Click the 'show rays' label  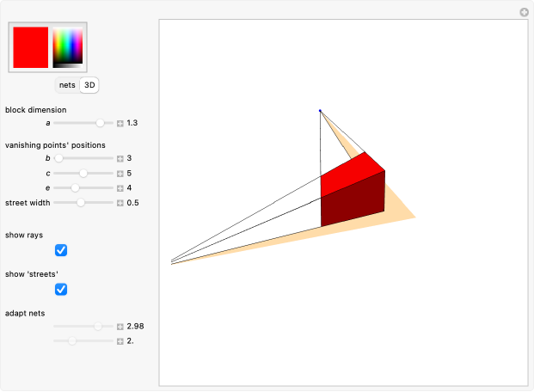(24, 235)
